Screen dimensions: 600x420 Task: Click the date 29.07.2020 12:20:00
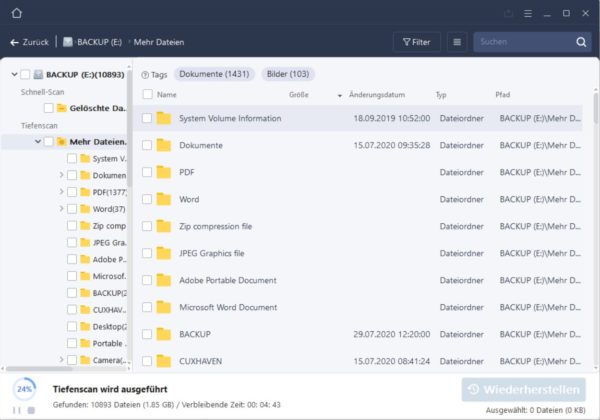pos(391,334)
